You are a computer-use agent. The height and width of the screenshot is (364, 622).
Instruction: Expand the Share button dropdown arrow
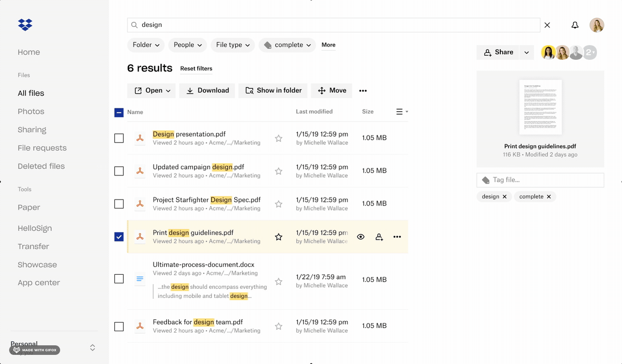[527, 52]
